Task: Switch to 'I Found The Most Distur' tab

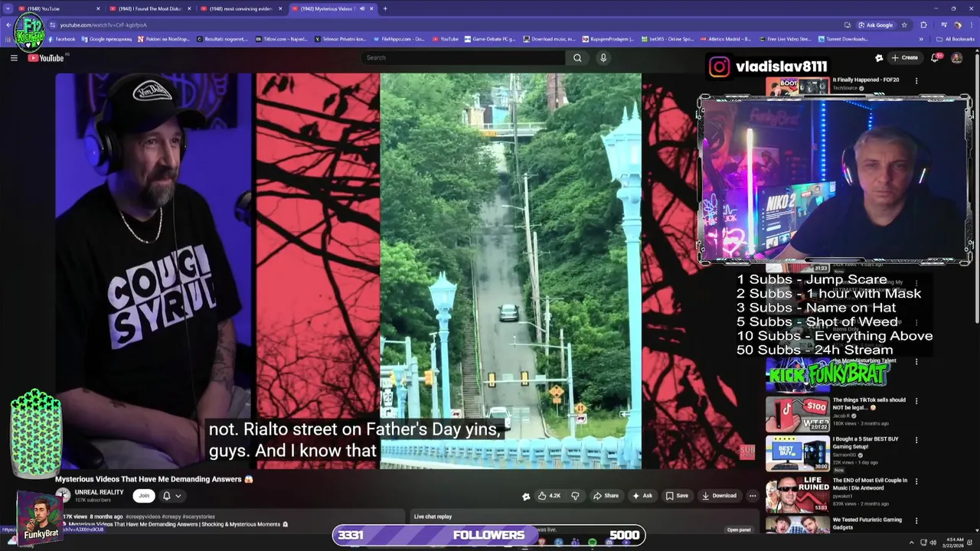Action: click(x=149, y=8)
